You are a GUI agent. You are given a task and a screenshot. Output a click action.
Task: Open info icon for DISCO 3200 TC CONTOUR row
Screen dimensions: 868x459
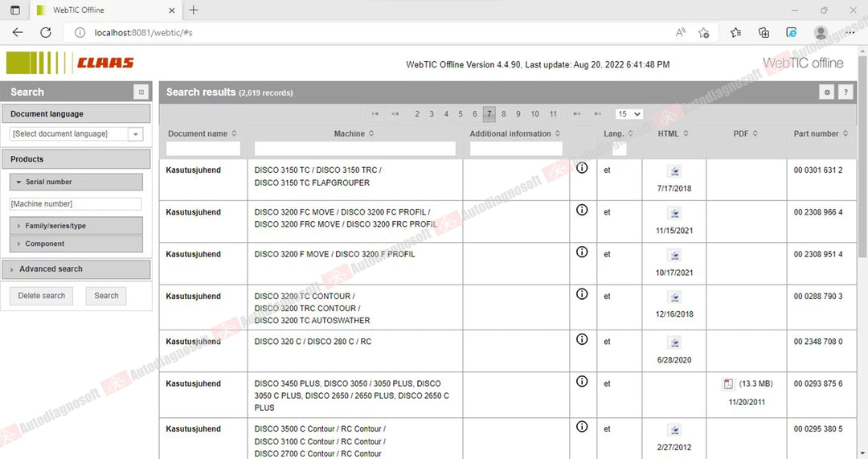coord(582,294)
